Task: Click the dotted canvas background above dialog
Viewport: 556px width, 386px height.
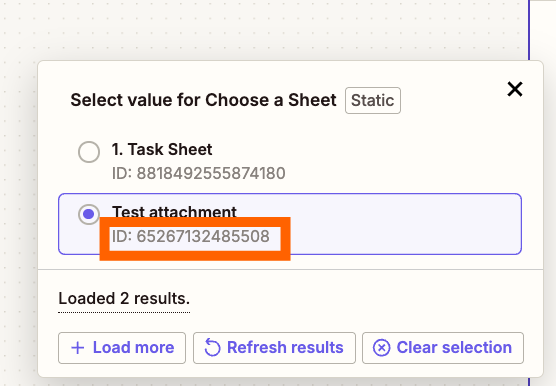Action: 262,28
